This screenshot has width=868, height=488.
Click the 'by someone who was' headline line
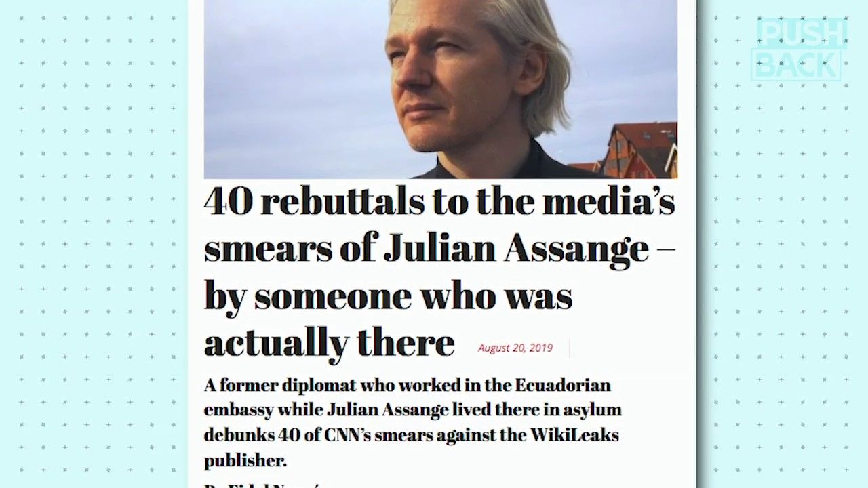[388, 297]
